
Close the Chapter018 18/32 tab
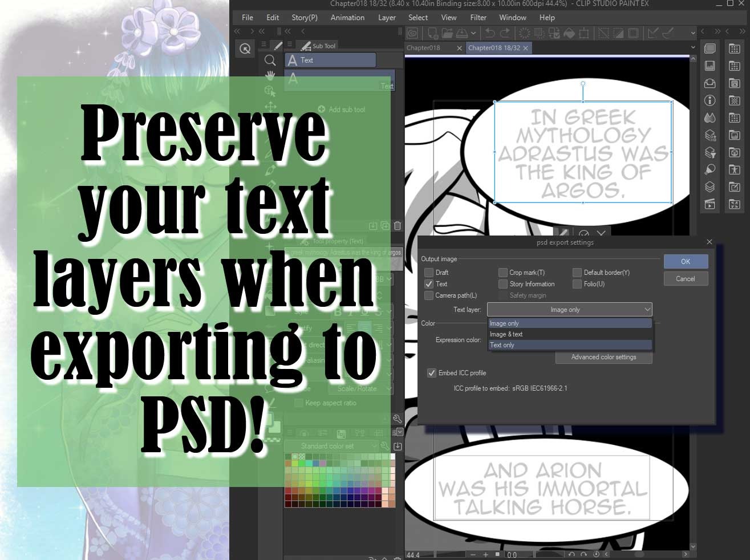coord(525,48)
